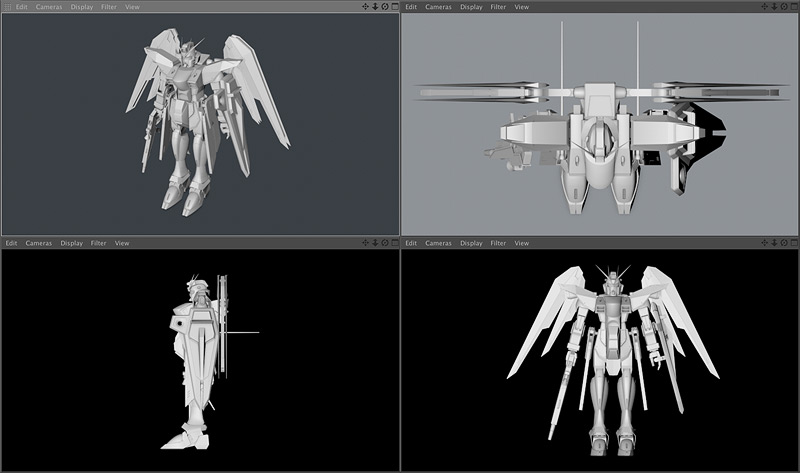The image size is (800, 473).
Task: Open the Cameras menu in the top-left viewport
Action: click(x=49, y=7)
